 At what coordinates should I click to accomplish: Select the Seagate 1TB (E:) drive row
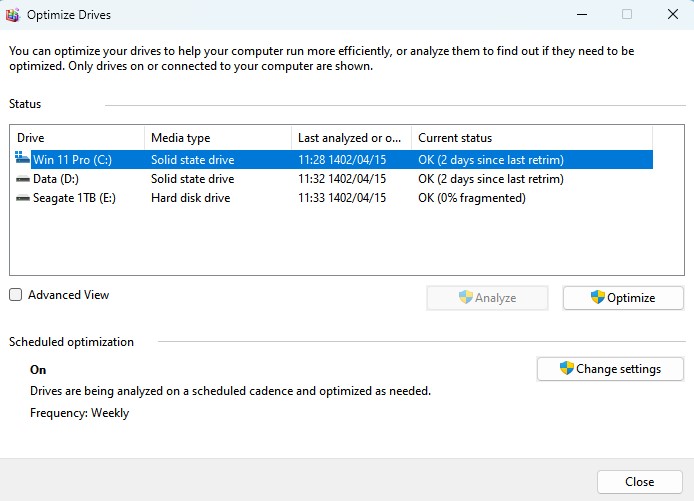pyautogui.click(x=332, y=198)
